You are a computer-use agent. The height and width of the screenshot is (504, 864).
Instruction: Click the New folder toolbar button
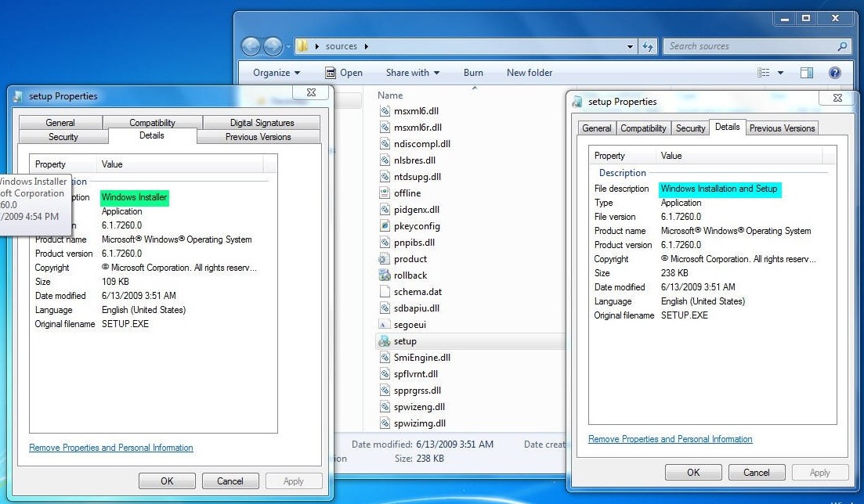[x=530, y=73]
